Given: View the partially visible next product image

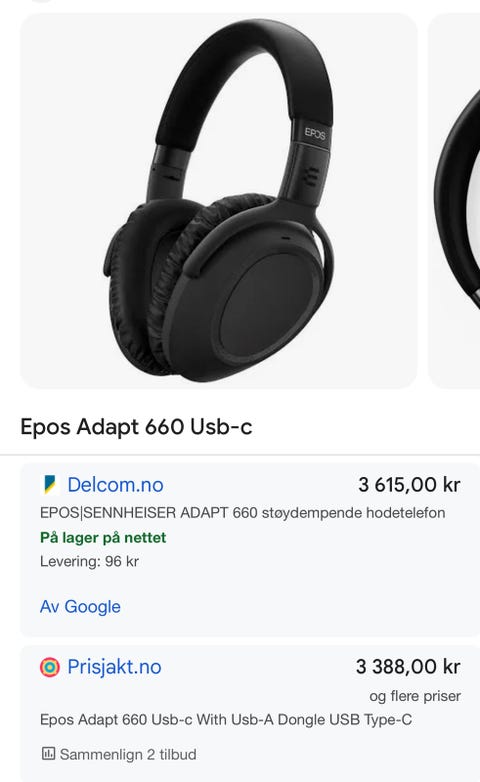Looking at the screenshot, I should (x=455, y=200).
